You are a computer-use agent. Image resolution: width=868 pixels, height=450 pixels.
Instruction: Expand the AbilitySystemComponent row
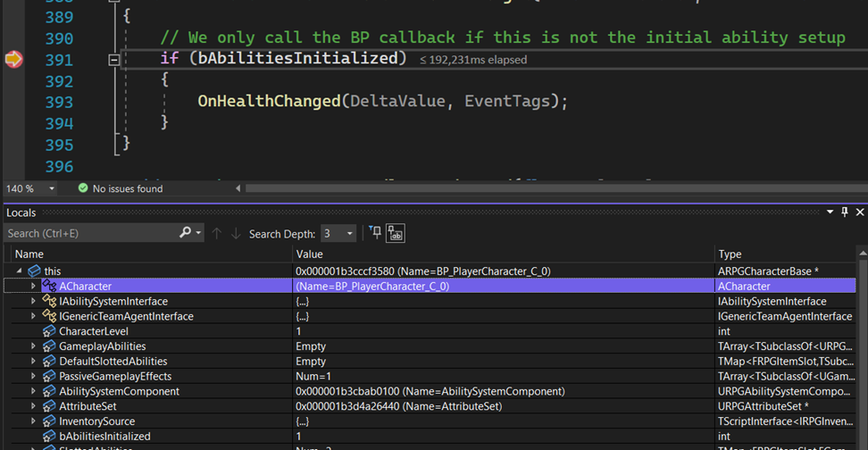pyautogui.click(x=33, y=391)
